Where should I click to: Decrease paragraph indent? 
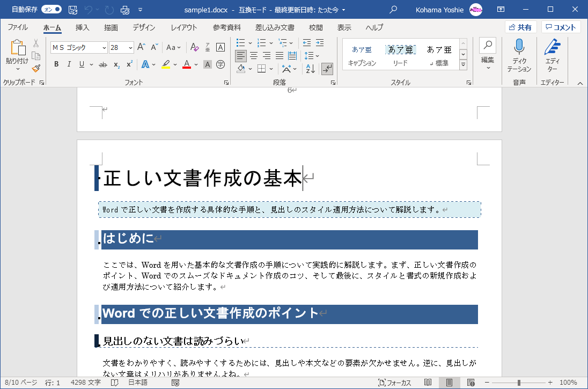click(x=307, y=43)
